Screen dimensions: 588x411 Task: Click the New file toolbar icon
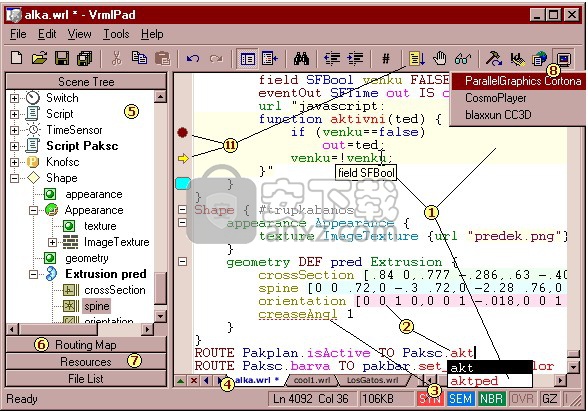(16, 58)
